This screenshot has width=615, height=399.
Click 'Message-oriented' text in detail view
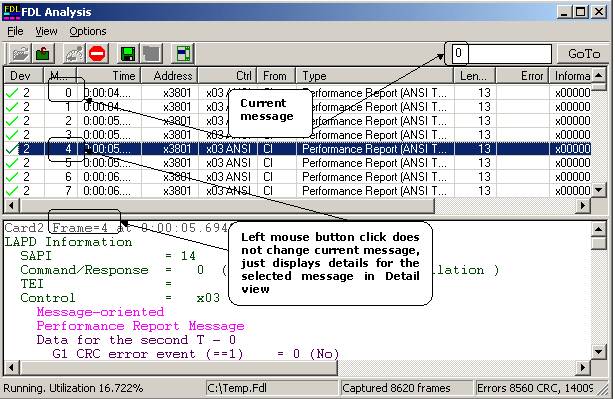click(100, 312)
